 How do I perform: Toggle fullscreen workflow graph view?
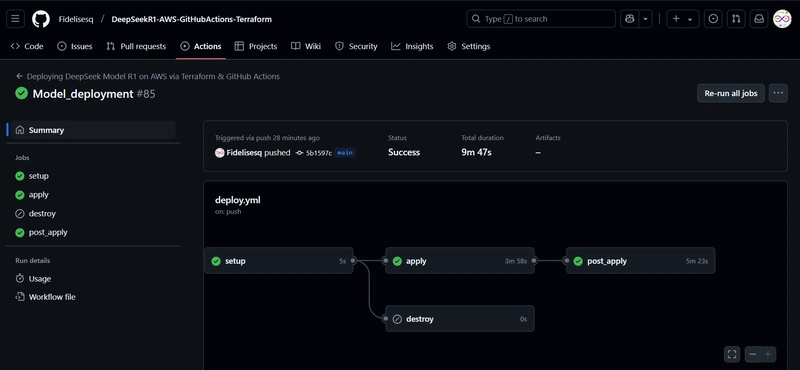732,354
